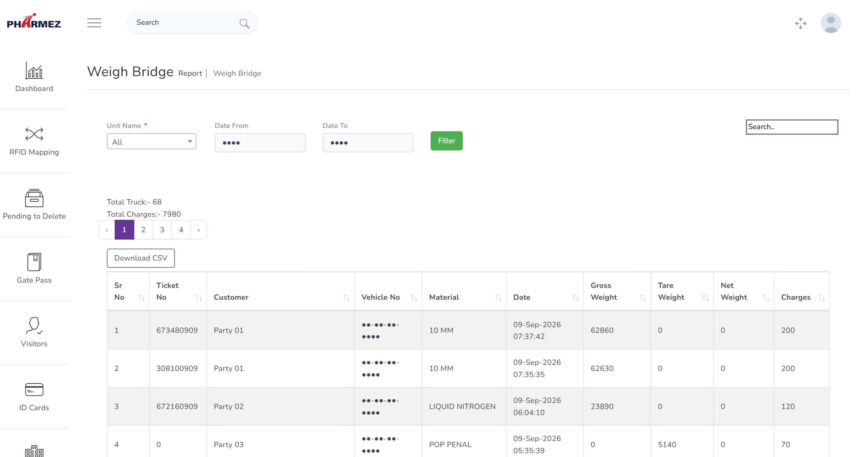This screenshot has height=457, width=868.
Task: Click date 09-Sep-2026 06:04:10
Action: (x=537, y=406)
